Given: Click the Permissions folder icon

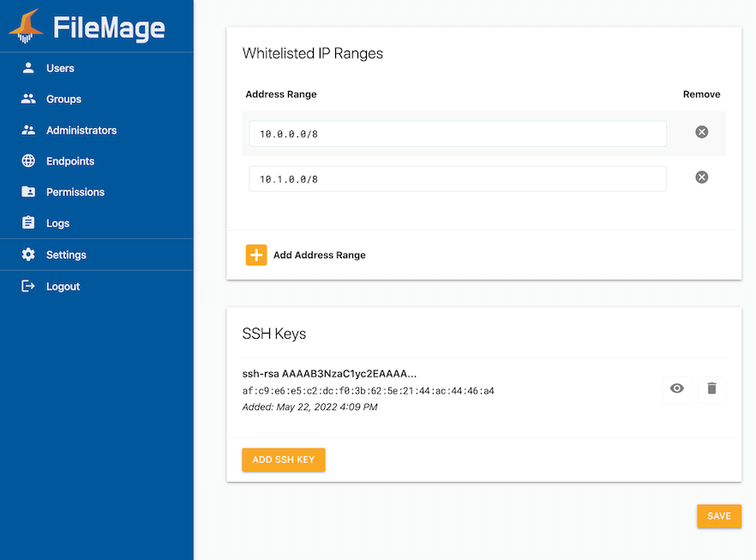Looking at the screenshot, I should pyautogui.click(x=28, y=191).
